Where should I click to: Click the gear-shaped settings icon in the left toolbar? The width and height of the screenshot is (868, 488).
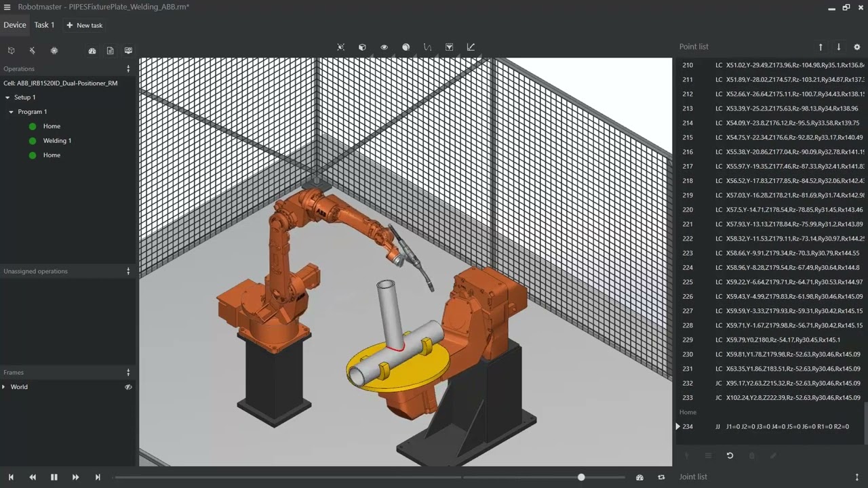[54, 51]
